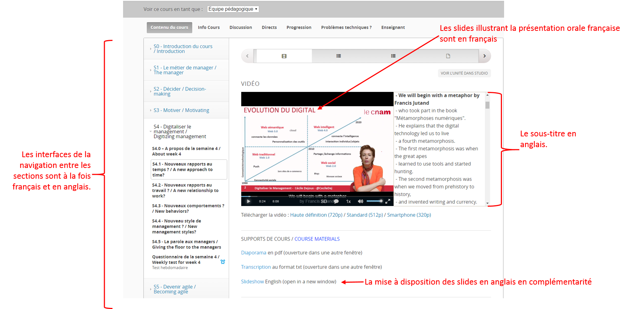Open Questionnaire de la semaine 4
The height and width of the screenshot is (309, 644).
(x=185, y=259)
